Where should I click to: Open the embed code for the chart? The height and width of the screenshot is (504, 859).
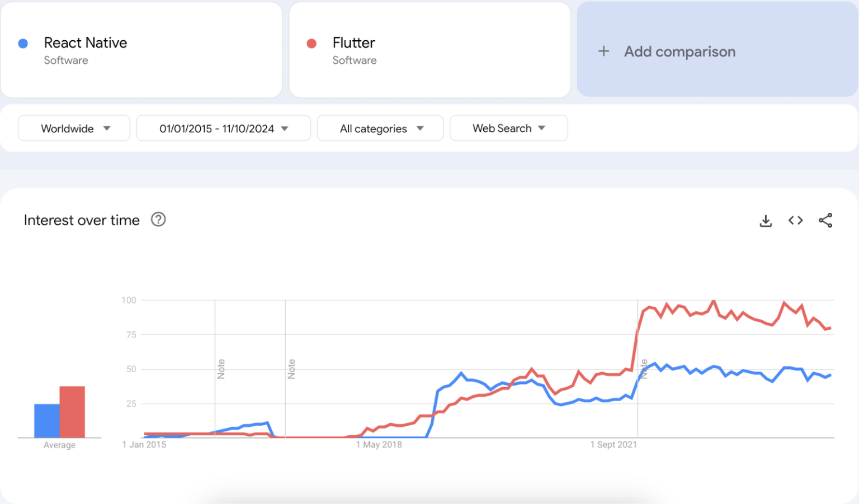click(795, 220)
